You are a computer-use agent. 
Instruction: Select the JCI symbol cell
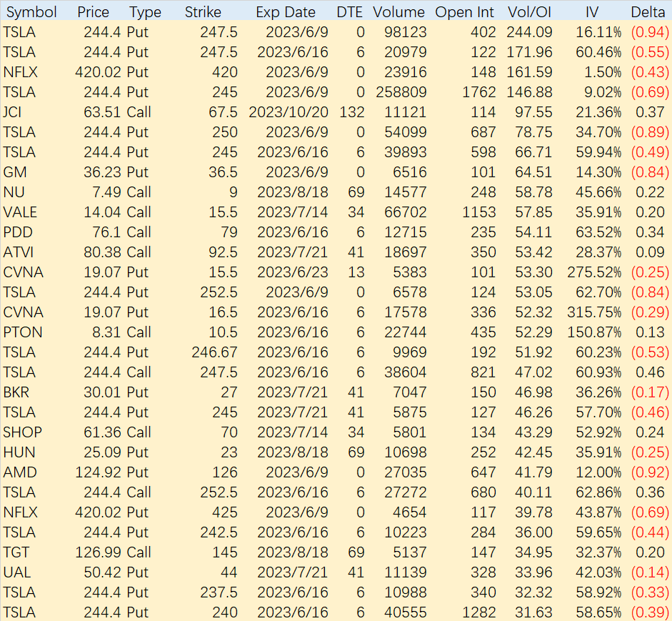12,112
